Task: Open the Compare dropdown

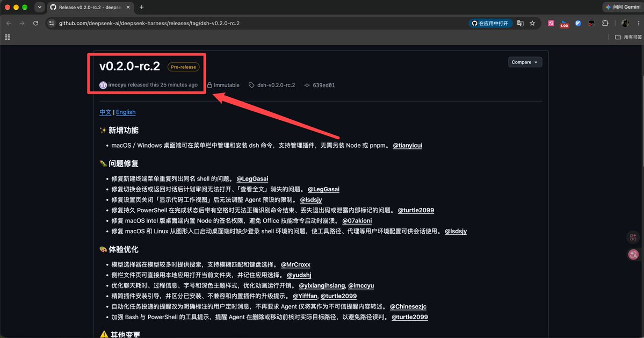Action: click(x=525, y=62)
